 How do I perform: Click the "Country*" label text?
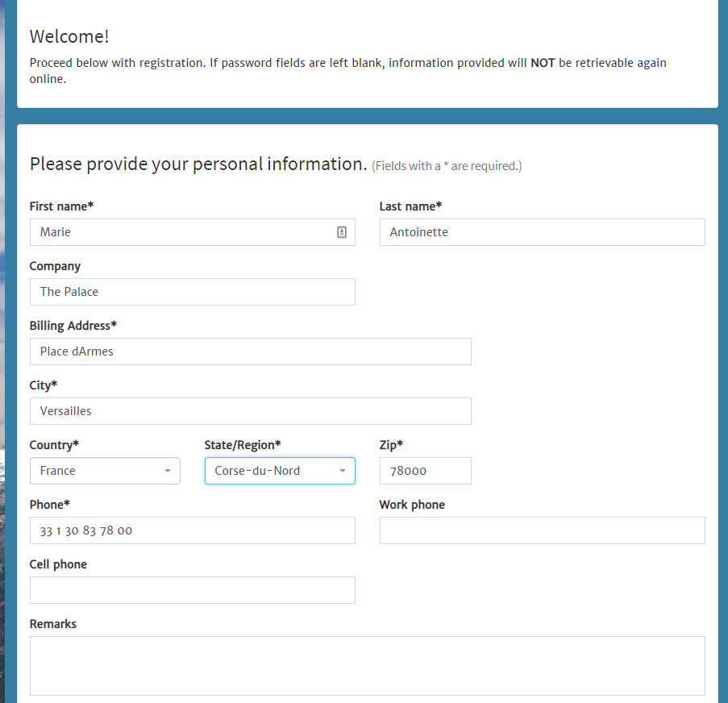point(54,445)
